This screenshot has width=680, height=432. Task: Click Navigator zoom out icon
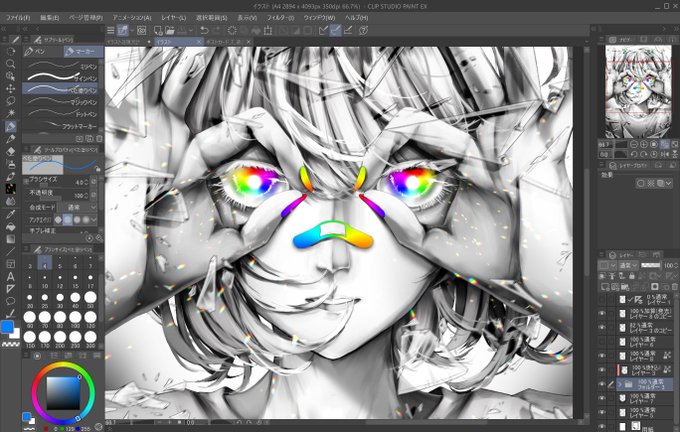(634, 144)
